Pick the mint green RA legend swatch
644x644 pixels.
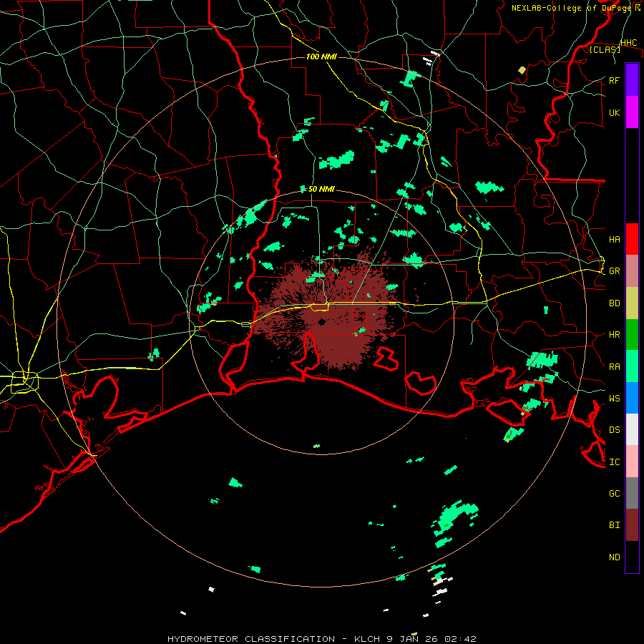coord(632,366)
